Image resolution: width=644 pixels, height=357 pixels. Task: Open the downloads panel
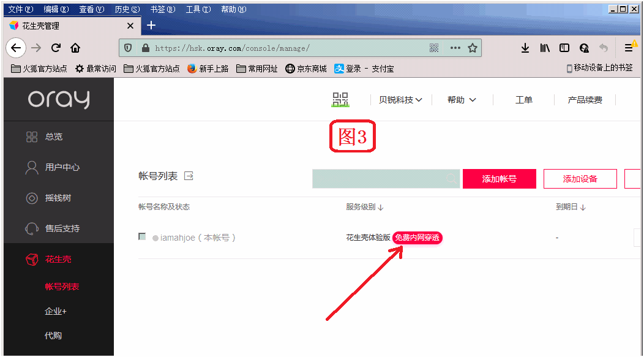click(x=525, y=48)
